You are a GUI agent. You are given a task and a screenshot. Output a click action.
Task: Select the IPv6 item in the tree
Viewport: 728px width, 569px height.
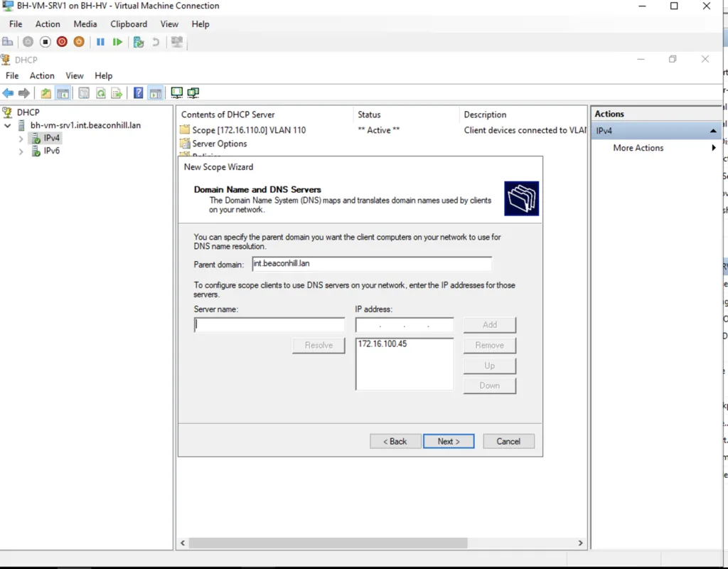click(x=51, y=151)
